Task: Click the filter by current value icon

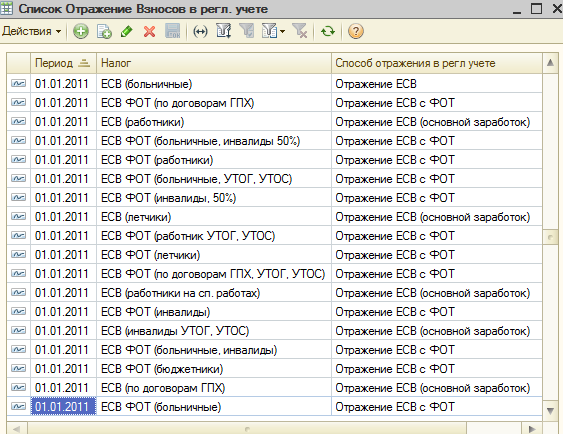Action: click(247, 31)
